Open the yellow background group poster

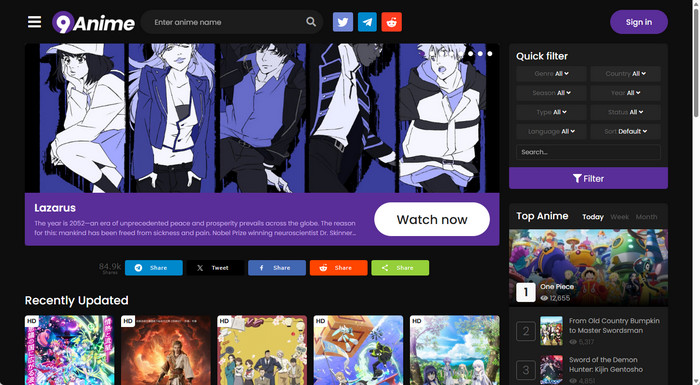[x=262, y=350]
